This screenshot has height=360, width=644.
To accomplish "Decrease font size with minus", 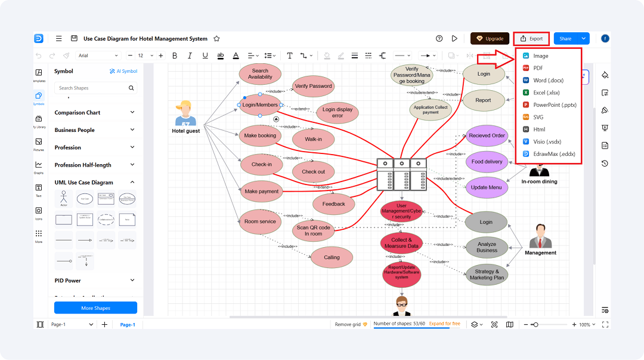I will pyautogui.click(x=130, y=56).
